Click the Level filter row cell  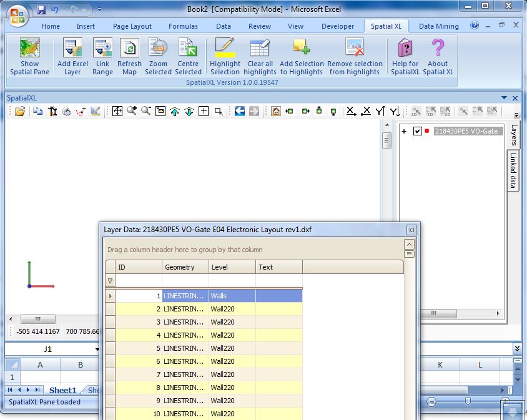click(x=232, y=281)
